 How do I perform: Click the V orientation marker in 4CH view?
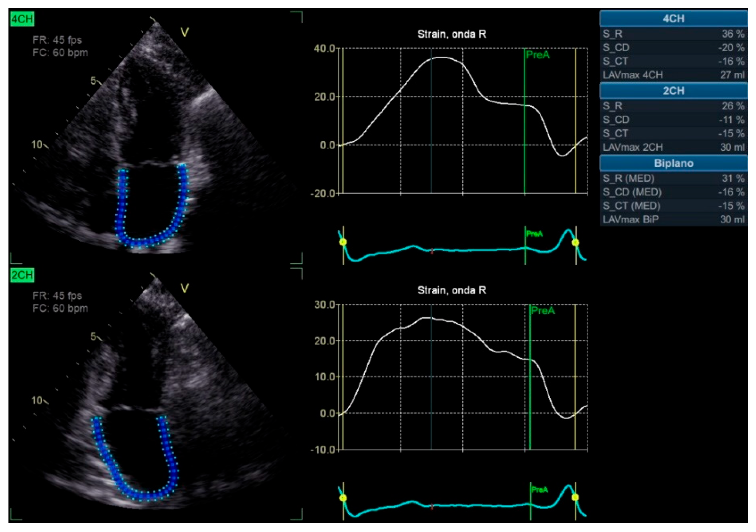click(185, 32)
